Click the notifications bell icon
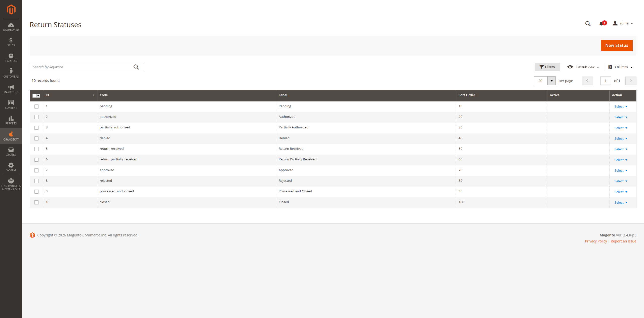 click(601, 24)
